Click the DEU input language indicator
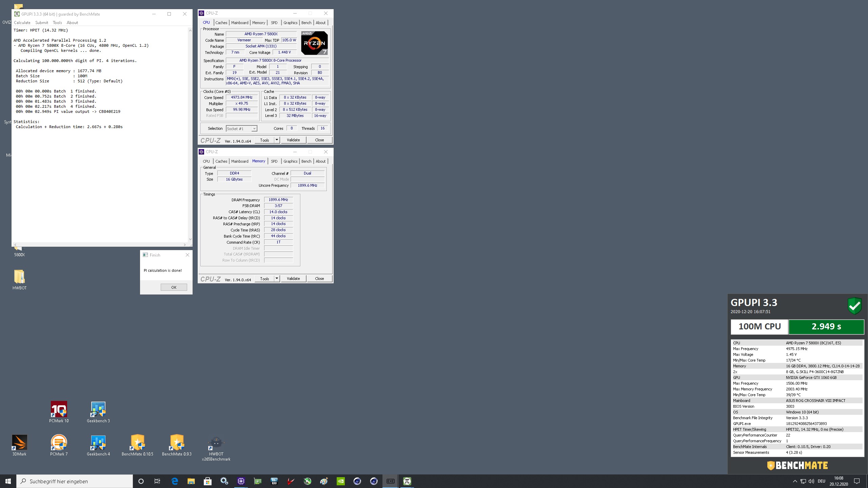The image size is (868, 488). point(822,481)
